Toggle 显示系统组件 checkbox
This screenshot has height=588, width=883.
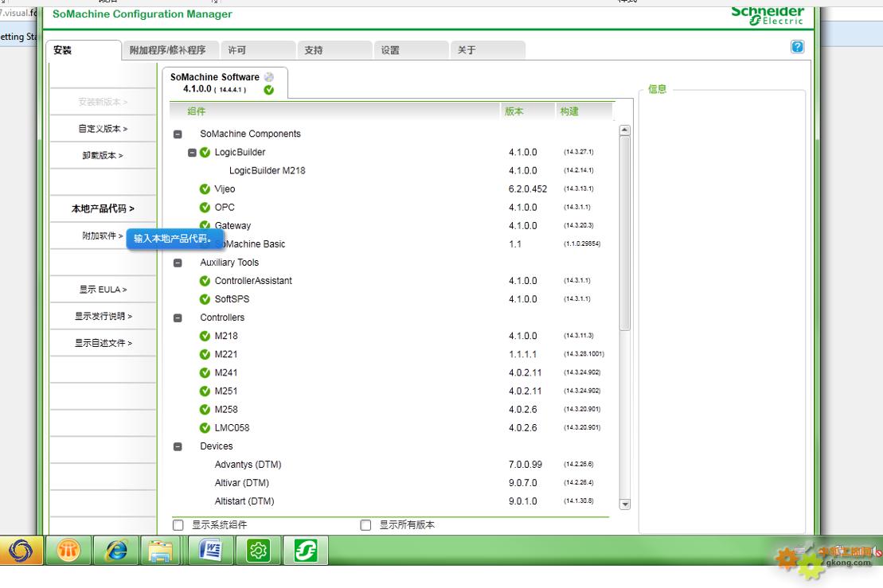178,525
